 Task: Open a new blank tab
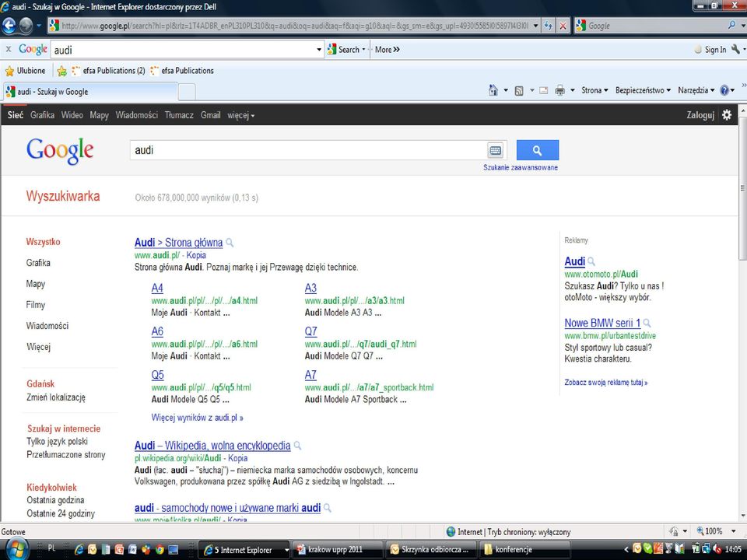coord(187,92)
